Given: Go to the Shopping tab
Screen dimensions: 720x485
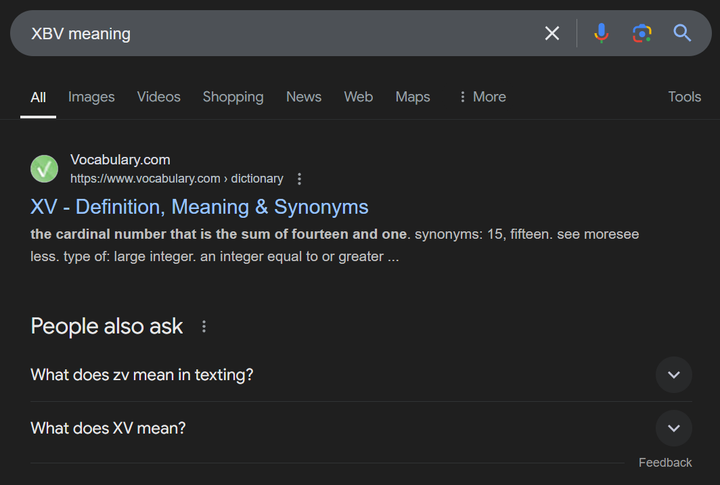Looking at the screenshot, I should tap(233, 97).
